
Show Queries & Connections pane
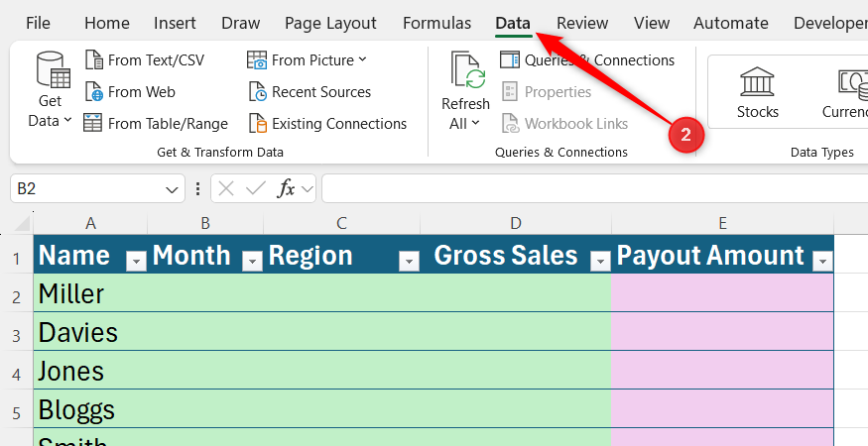pyautogui.click(x=587, y=59)
